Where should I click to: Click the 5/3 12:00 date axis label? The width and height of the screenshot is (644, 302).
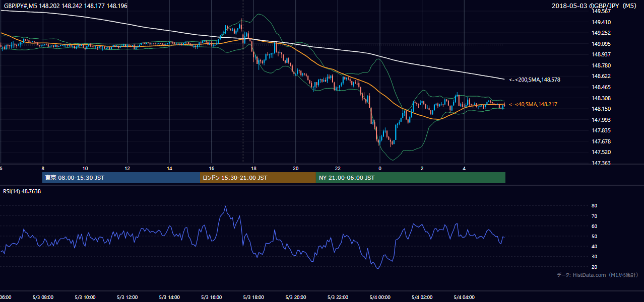tap(127, 297)
